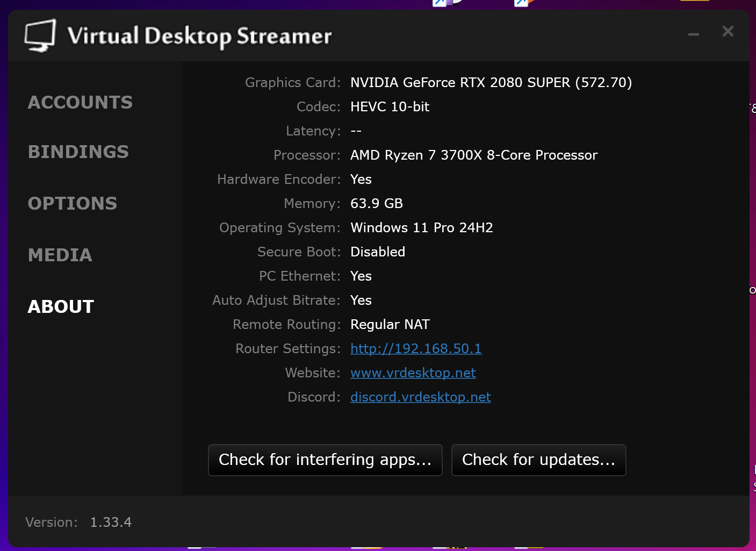756x551 pixels.
Task: Click the Secure Boot value Disabled
Action: coord(378,252)
